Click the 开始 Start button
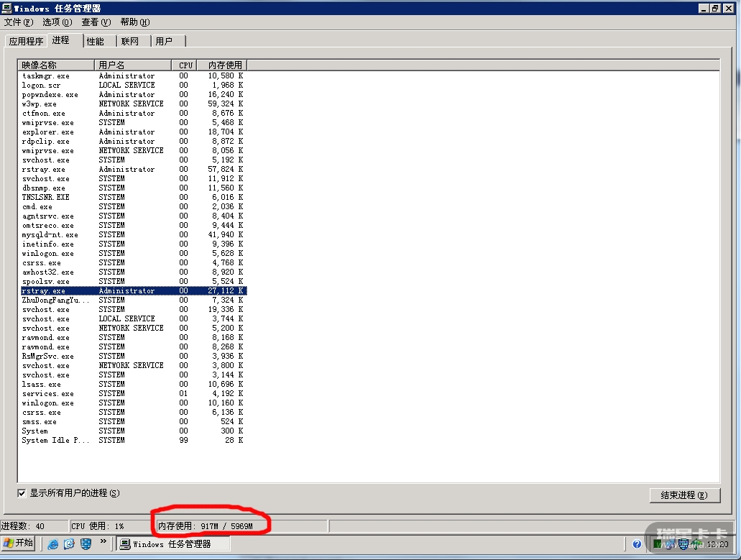The height and width of the screenshot is (560, 741). pos(19,543)
